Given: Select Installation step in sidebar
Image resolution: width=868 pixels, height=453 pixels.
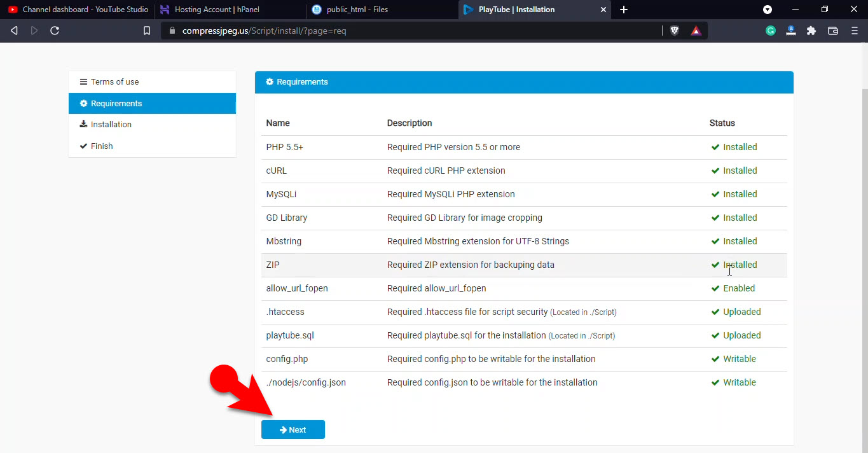Looking at the screenshot, I should coord(111,125).
